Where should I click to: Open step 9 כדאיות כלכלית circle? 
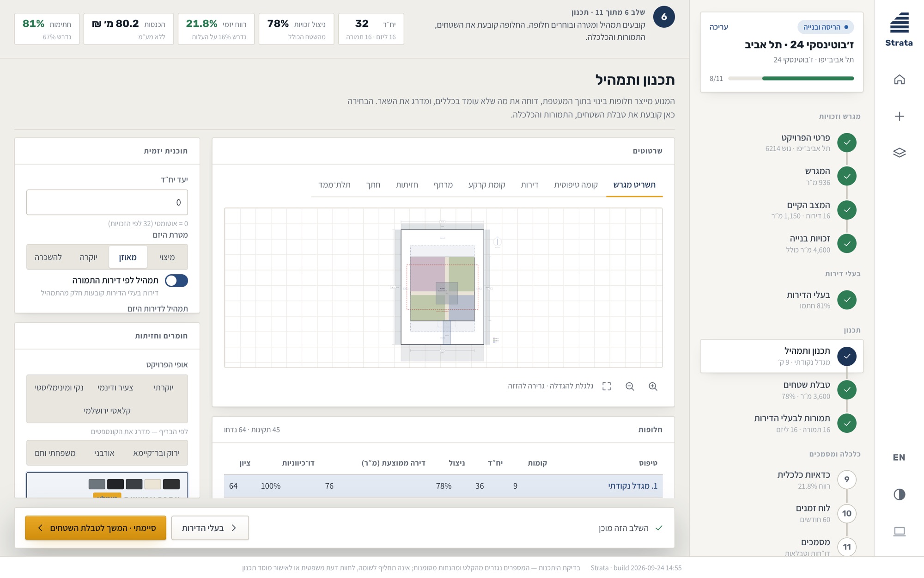click(x=846, y=480)
